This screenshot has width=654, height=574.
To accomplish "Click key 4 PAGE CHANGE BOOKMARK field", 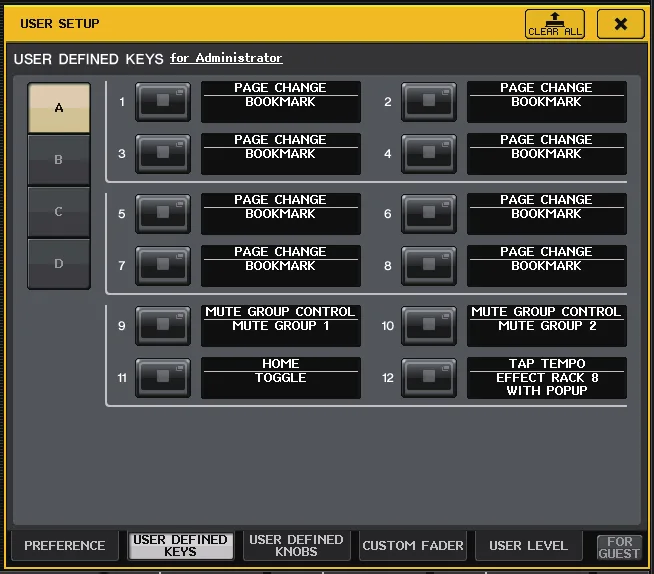I will coord(547,154).
